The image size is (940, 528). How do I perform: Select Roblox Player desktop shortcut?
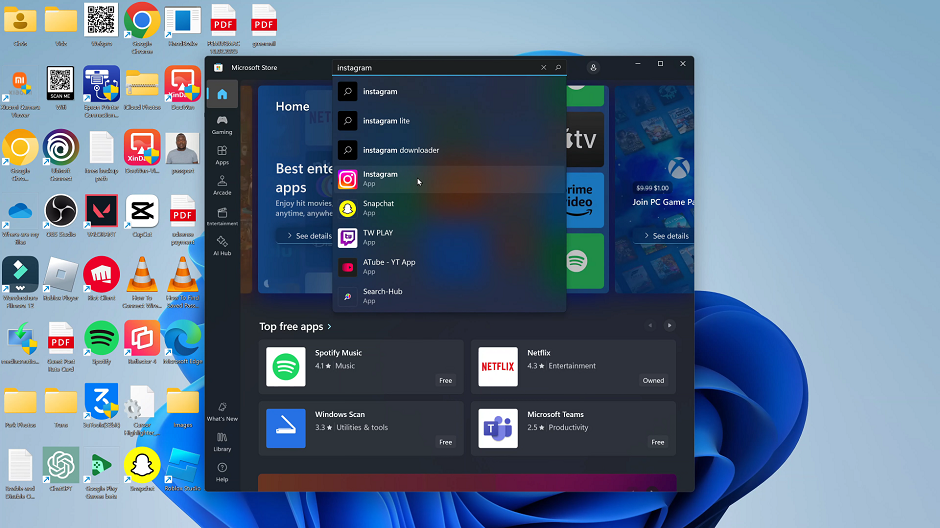pyautogui.click(x=61, y=279)
